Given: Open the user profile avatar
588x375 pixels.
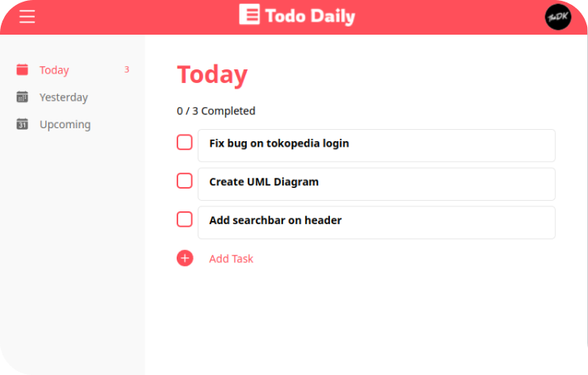Looking at the screenshot, I should (557, 17).
